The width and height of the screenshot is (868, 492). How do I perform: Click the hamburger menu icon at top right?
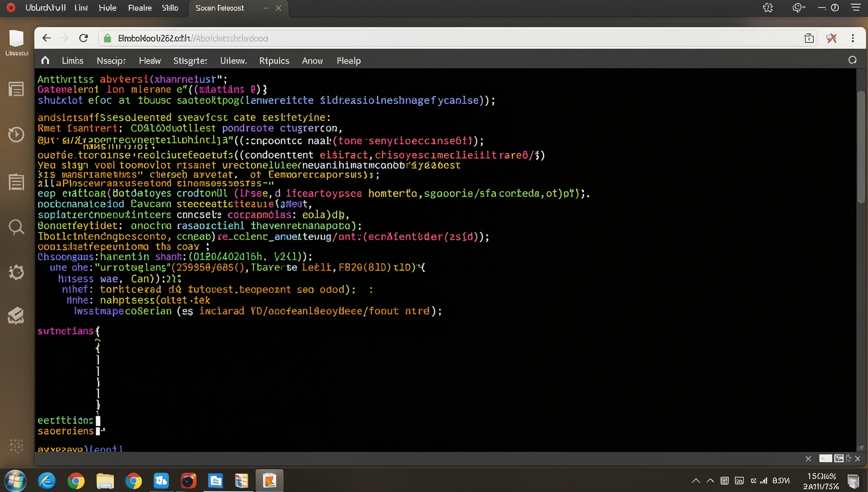click(x=856, y=8)
